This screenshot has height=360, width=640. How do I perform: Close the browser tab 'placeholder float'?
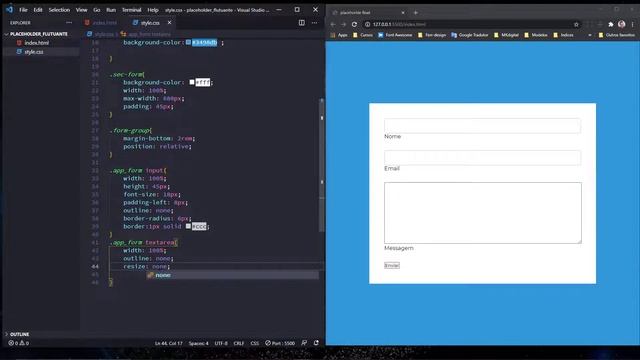pyautogui.click(x=403, y=13)
